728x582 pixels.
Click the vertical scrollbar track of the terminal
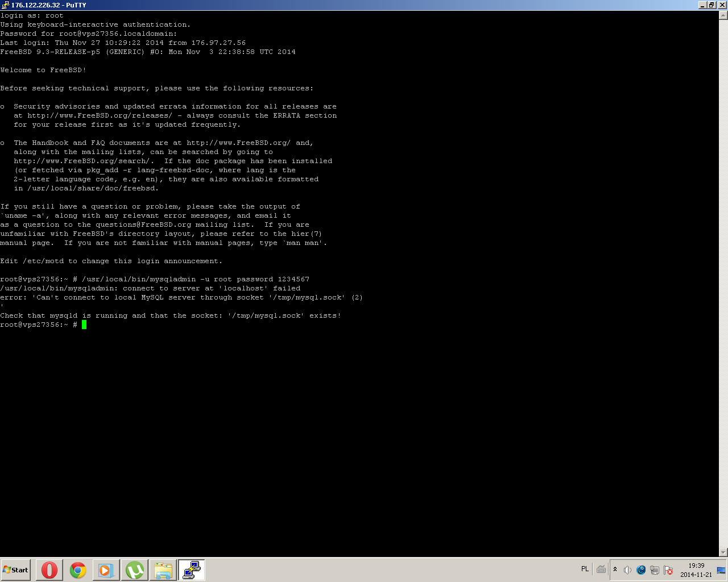coord(723,284)
